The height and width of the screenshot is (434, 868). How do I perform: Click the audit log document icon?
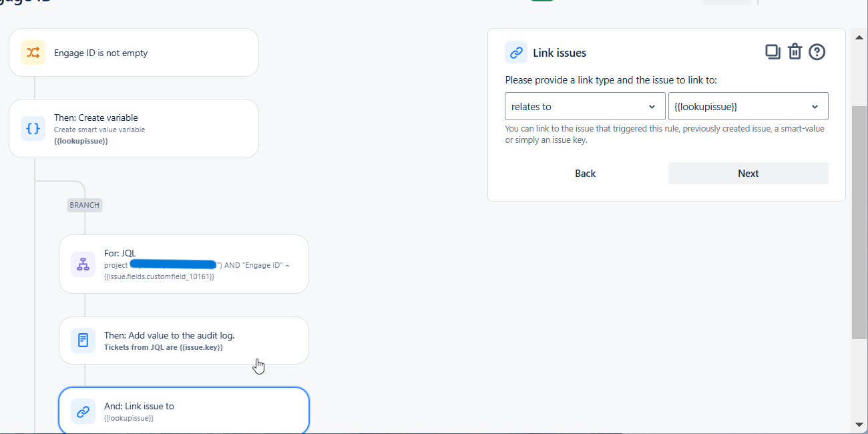(83, 340)
